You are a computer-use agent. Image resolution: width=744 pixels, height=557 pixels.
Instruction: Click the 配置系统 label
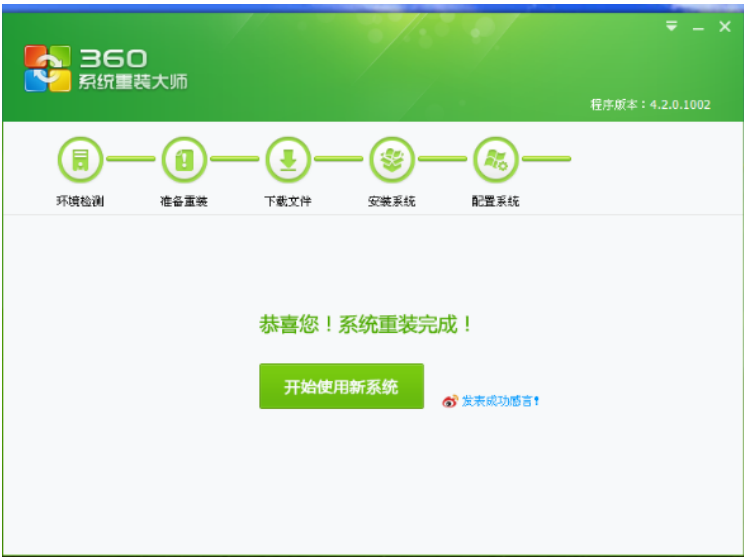coord(496,201)
